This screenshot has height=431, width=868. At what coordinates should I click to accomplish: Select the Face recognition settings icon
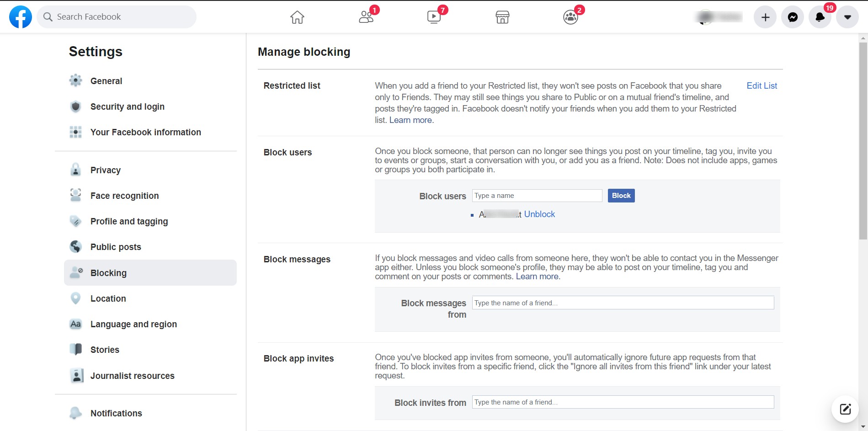tap(75, 195)
